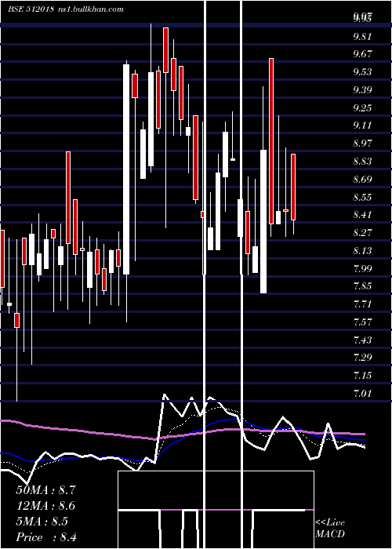
Task: Click the 8.83 price axis label
Action: point(362,161)
